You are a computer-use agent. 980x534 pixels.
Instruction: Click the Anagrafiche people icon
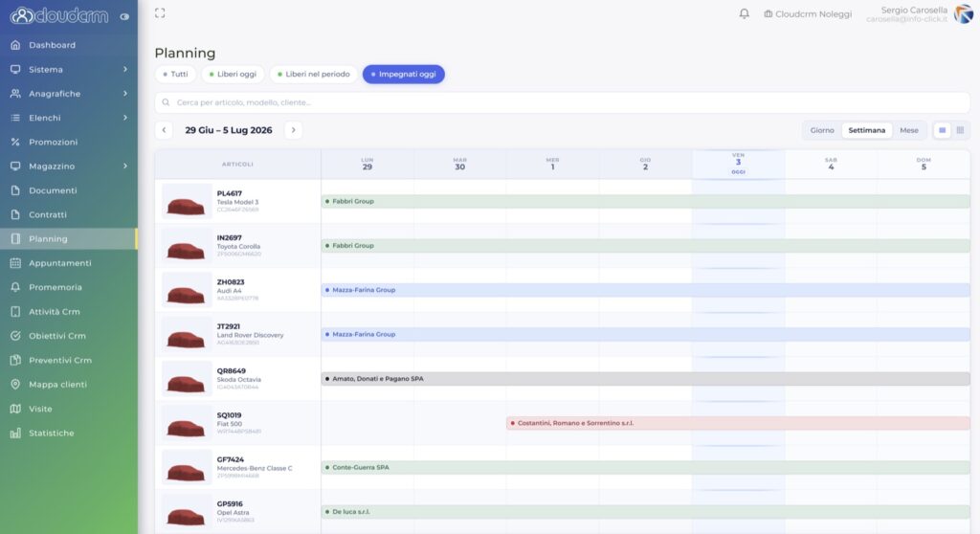coord(15,94)
